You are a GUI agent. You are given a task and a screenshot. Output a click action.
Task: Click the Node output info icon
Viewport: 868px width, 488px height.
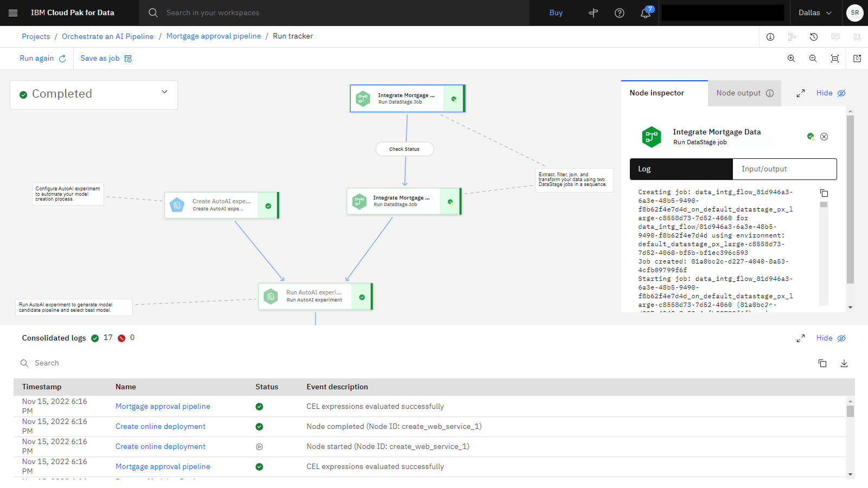[770, 93]
